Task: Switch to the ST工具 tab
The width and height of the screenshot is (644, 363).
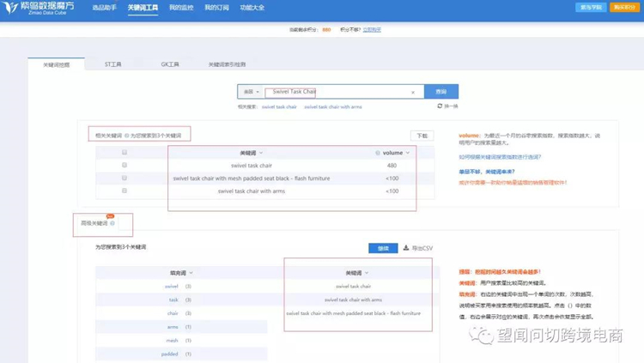Action: coord(113,64)
